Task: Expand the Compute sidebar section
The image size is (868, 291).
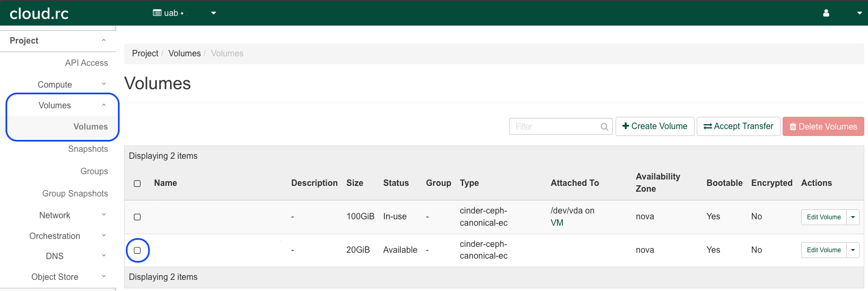Action: [58, 84]
